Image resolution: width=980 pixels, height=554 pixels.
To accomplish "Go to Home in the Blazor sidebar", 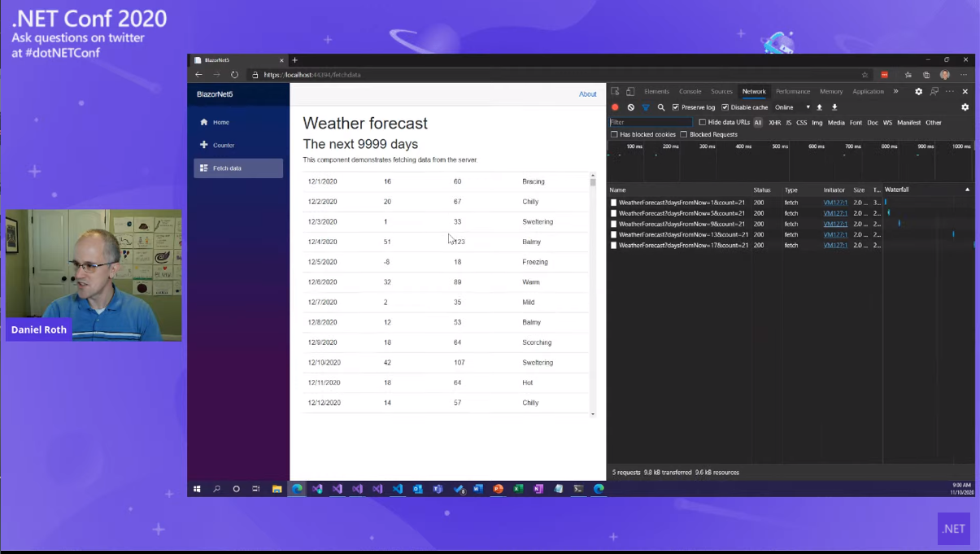I will (238, 122).
